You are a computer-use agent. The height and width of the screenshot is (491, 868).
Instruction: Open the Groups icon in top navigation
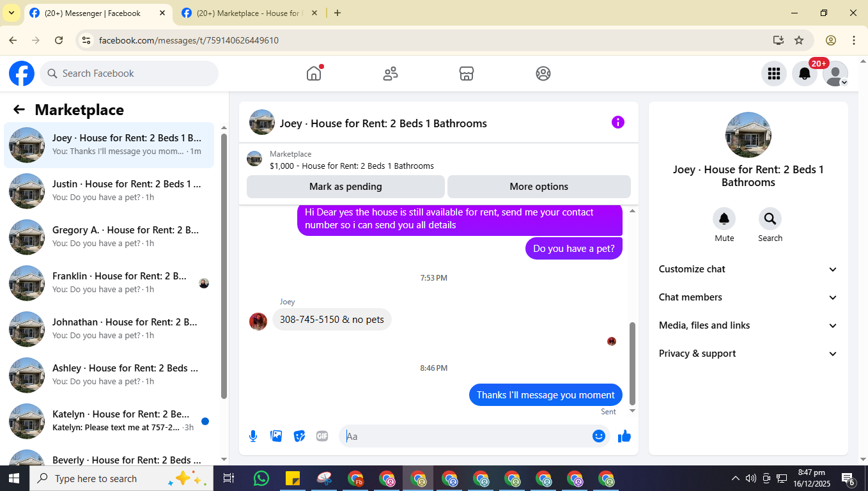pos(543,74)
